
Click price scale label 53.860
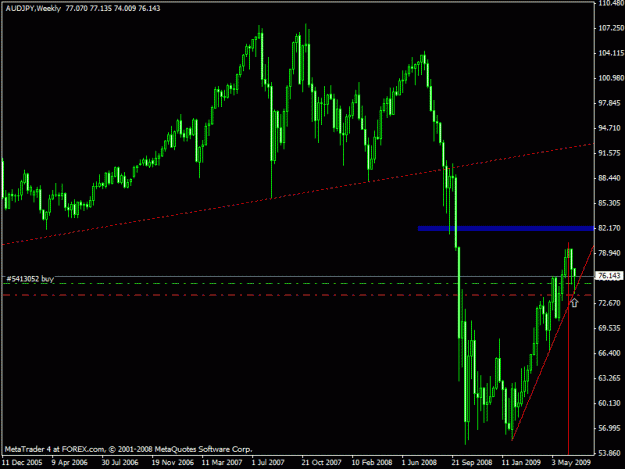click(x=609, y=453)
